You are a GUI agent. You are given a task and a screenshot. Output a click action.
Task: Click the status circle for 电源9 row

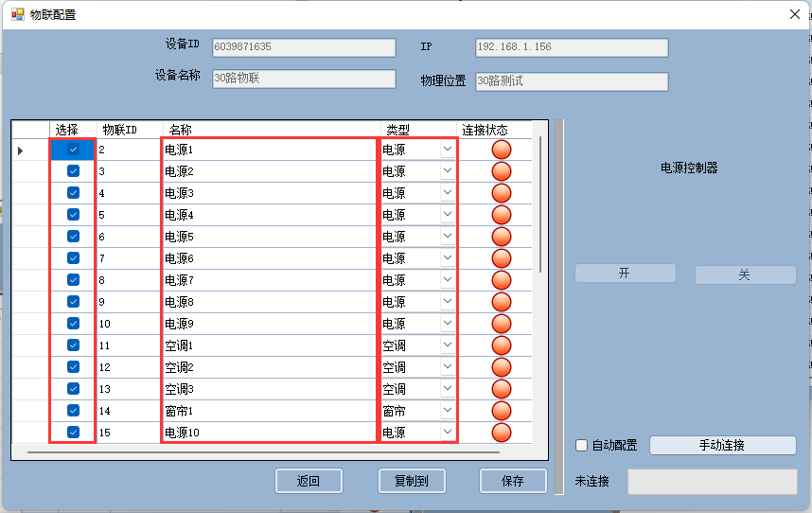(x=502, y=324)
